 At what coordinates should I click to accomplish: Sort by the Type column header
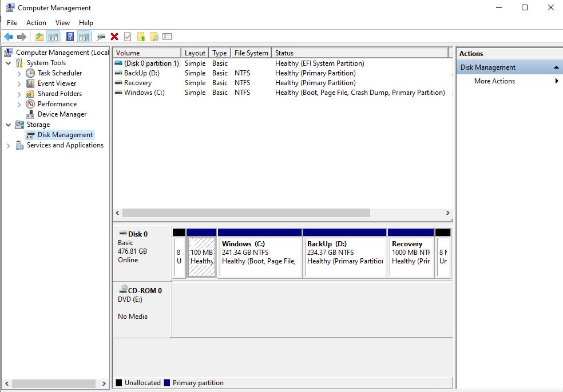pos(219,53)
